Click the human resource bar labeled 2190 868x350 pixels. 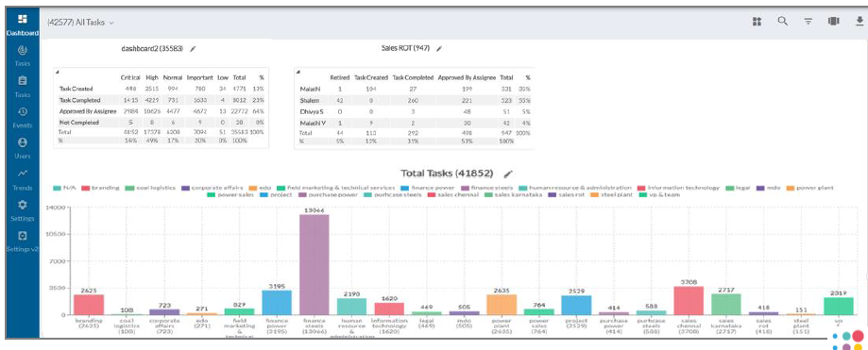351,307
